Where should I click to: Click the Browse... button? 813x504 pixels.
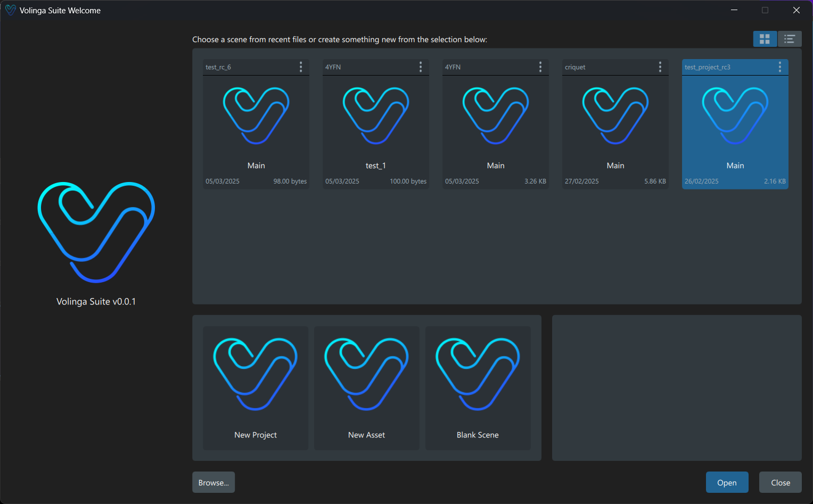click(213, 482)
